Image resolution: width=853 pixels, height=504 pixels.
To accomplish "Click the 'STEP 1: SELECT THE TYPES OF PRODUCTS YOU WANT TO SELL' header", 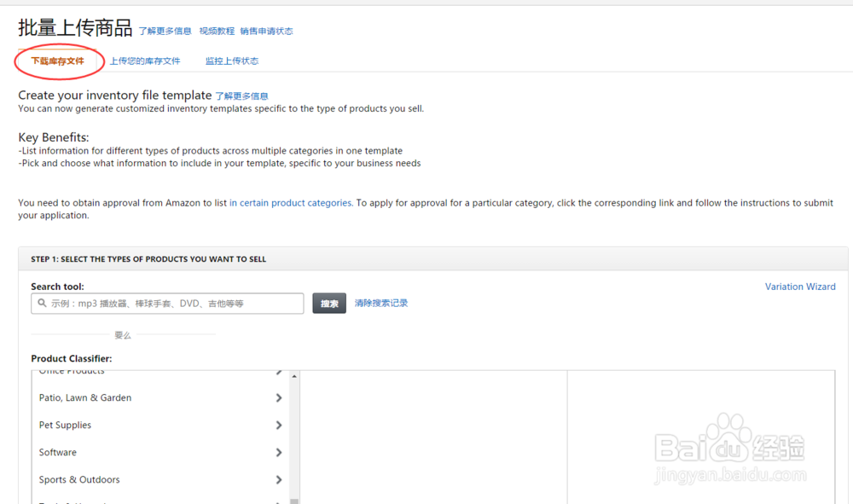I will click(148, 259).
